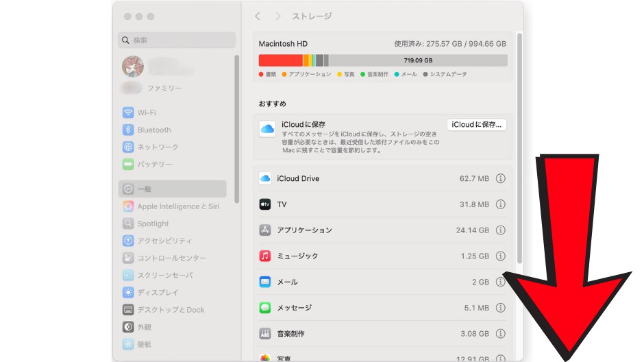Click the 719.09 GB free space segment
644x362 pixels.
pyautogui.click(x=418, y=60)
